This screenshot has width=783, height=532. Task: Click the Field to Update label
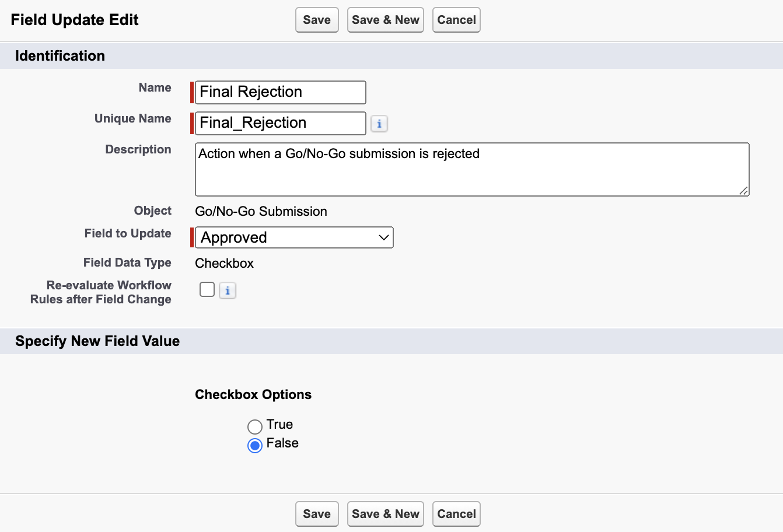pos(128,233)
